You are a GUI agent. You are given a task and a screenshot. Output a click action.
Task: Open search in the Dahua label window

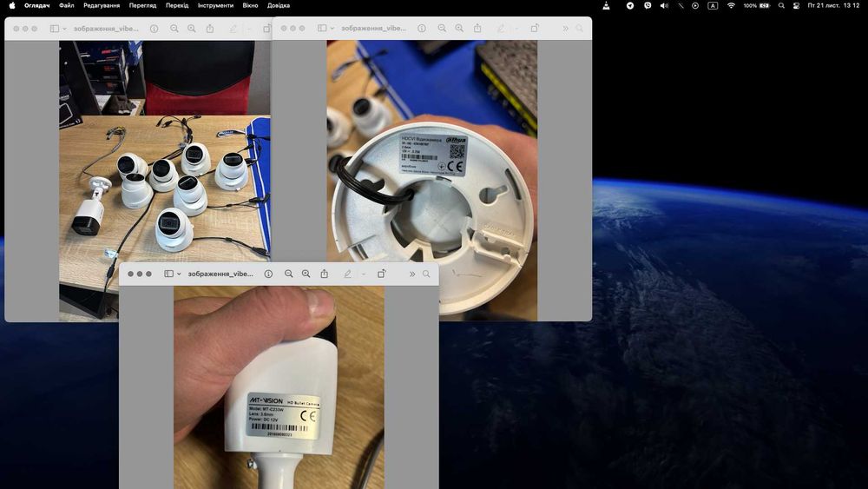[x=580, y=28]
